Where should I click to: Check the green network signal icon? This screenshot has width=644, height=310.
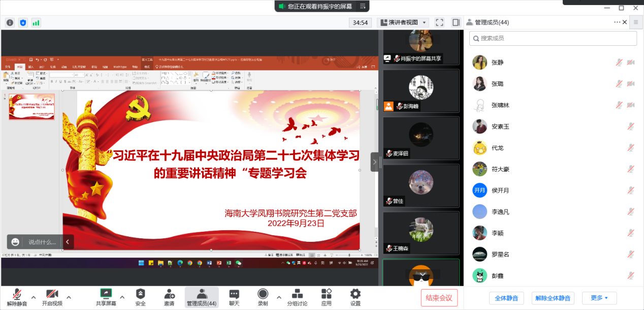coord(36,22)
